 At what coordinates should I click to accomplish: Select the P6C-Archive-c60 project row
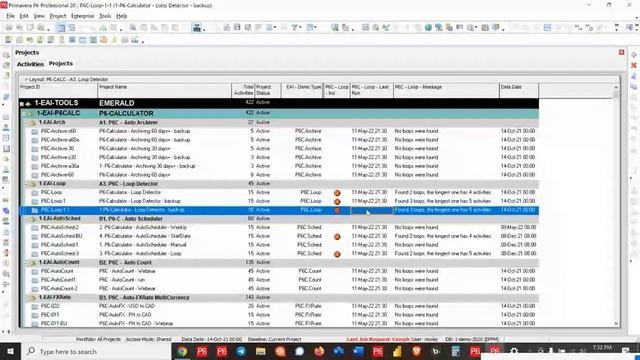(x=279, y=131)
